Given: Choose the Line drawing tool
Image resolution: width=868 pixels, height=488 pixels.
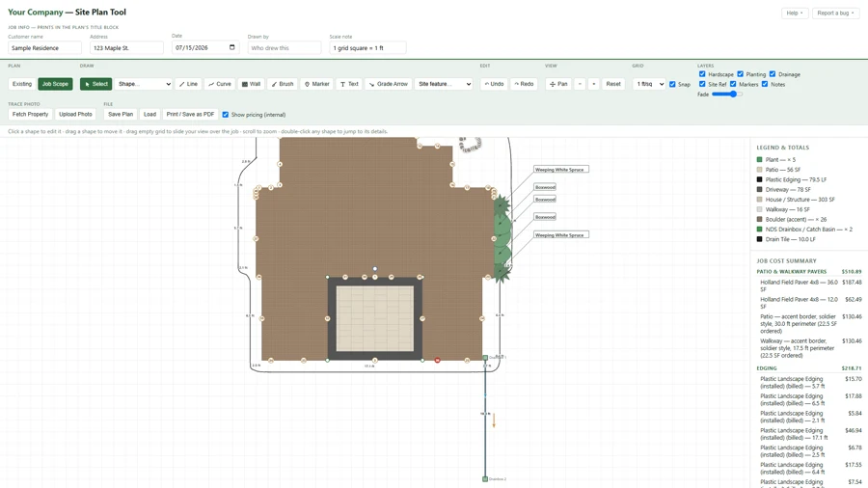Looking at the screenshot, I should [188, 84].
